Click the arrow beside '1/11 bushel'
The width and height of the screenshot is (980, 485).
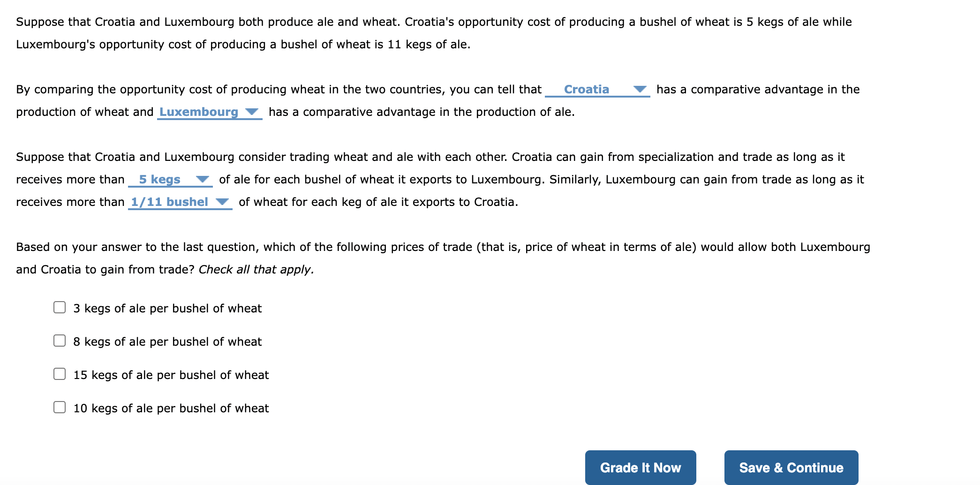point(223,202)
